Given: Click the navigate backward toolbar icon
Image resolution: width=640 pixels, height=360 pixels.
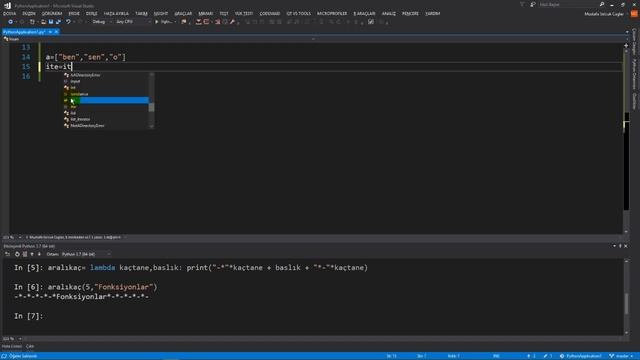Looking at the screenshot, I should pos(11,22).
